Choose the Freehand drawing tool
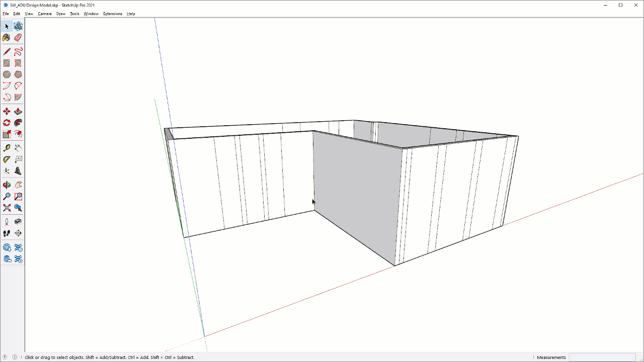 [x=18, y=51]
